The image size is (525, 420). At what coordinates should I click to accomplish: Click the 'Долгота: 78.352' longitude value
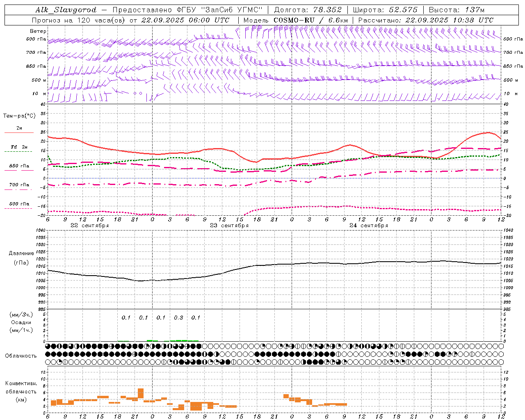pos(307,10)
